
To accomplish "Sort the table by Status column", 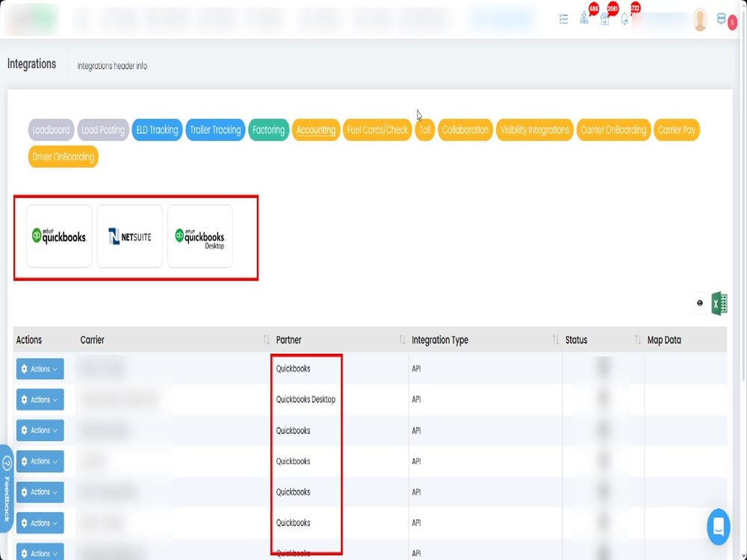I will (x=637, y=340).
